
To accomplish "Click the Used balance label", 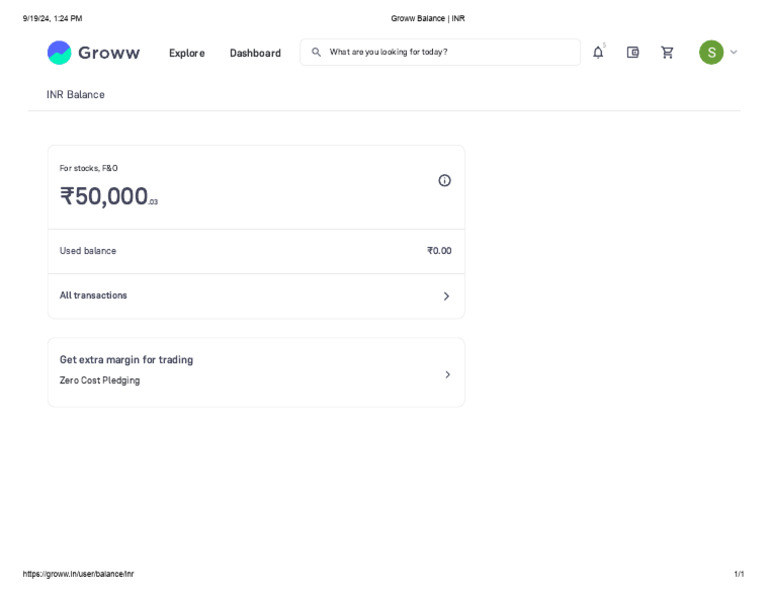I will tap(88, 251).
